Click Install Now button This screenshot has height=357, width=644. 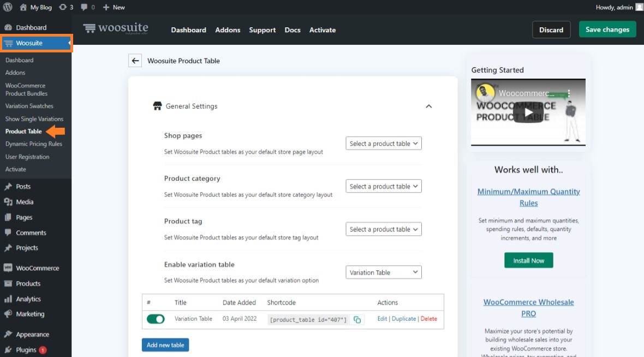529,260
